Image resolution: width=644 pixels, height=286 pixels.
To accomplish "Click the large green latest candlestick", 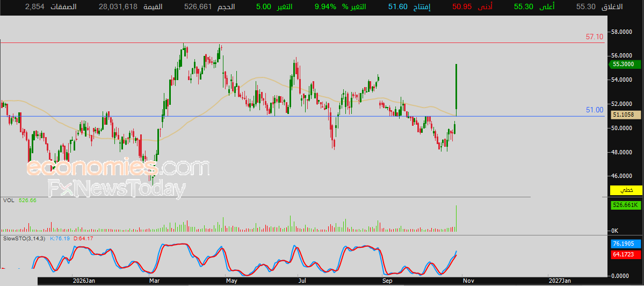I will coord(457,90).
